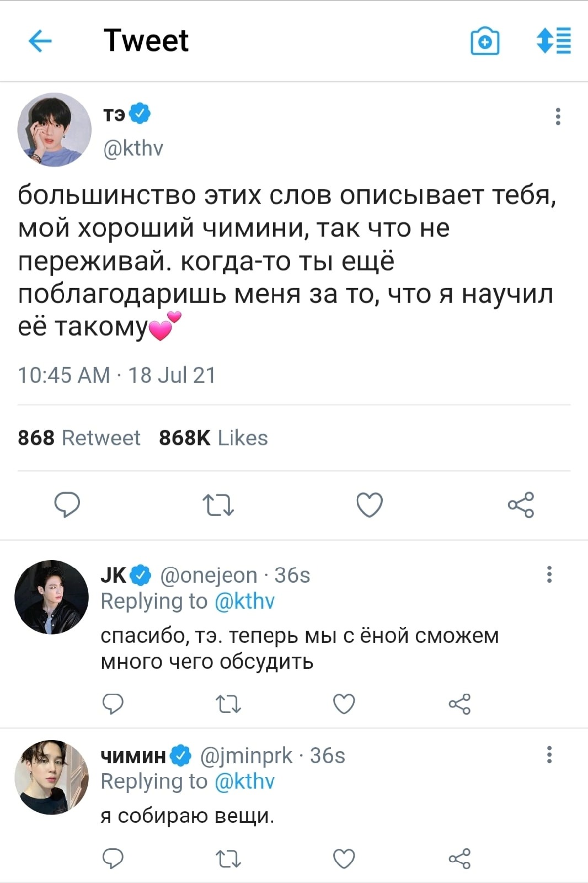Go back using the arrow icon
588x883 pixels.
[x=40, y=41]
